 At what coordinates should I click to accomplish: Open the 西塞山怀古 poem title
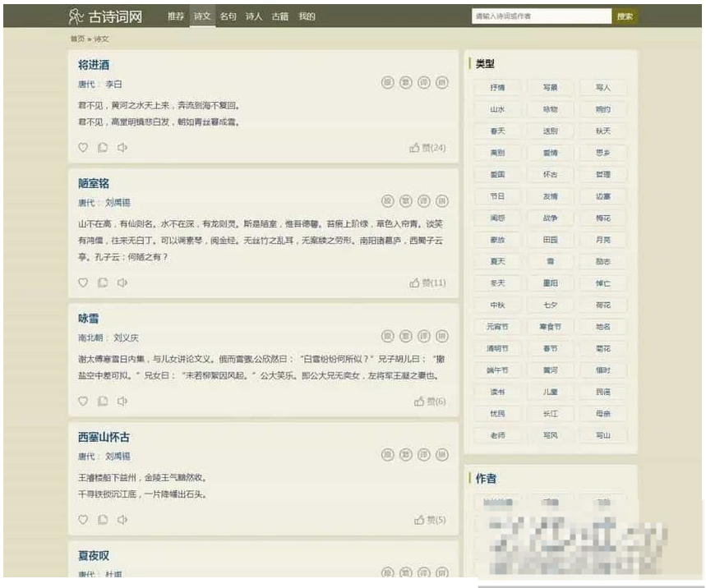(104, 437)
